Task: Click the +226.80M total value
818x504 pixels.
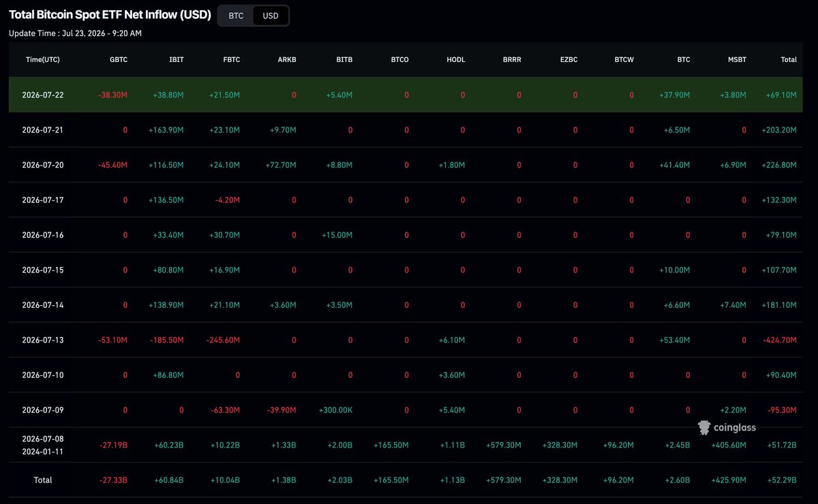Action: (x=779, y=165)
